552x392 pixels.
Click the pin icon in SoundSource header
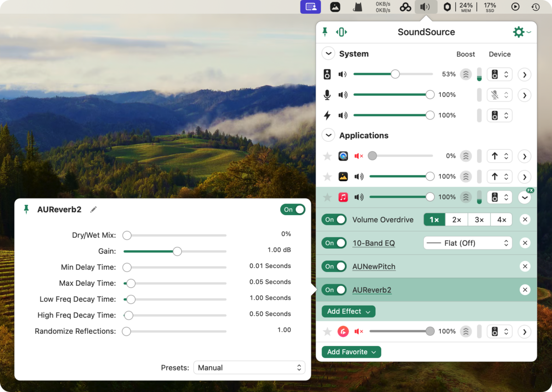click(x=325, y=32)
